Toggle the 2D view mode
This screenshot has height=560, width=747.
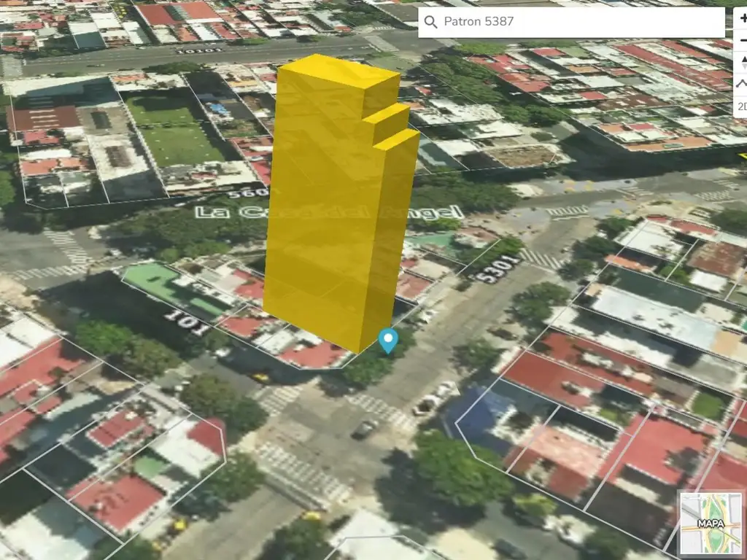[741, 106]
